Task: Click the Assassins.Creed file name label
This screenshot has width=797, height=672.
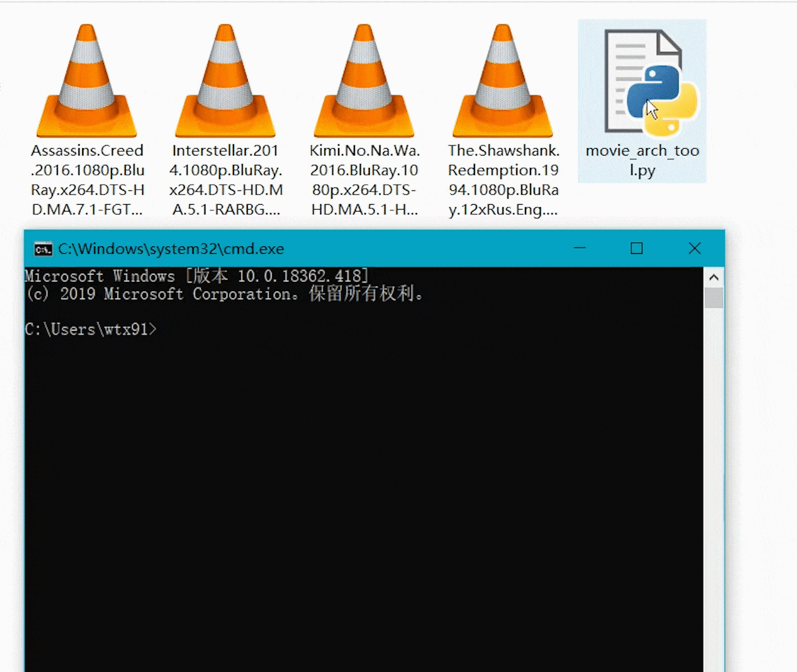Action: tap(87, 180)
